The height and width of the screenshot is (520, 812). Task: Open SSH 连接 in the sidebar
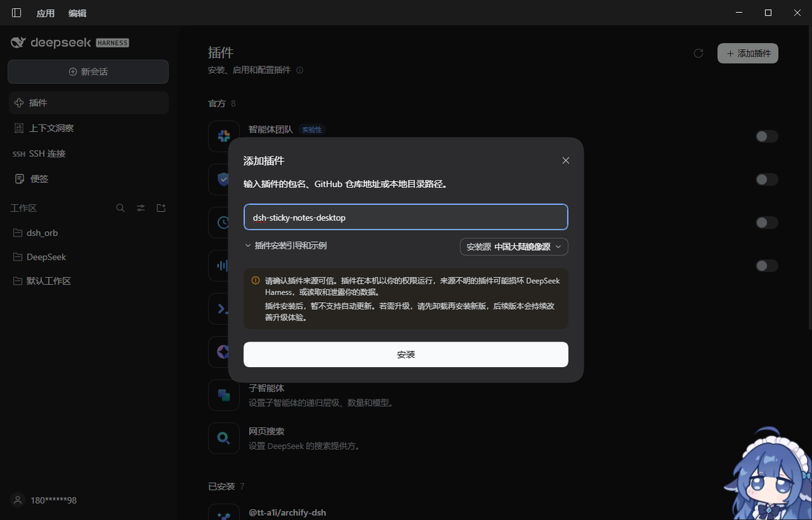point(88,153)
